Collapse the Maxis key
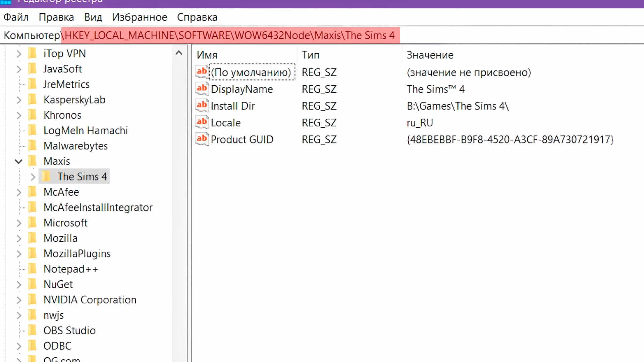The height and width of the screenshot is (362, 644). (x=19, y=161)
